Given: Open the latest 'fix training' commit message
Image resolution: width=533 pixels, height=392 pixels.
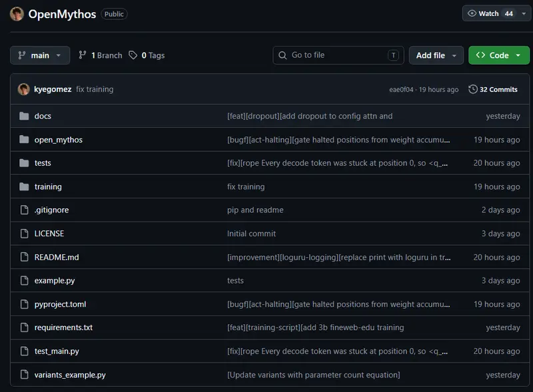Looking at the screenshot, I should coord(95,89).
